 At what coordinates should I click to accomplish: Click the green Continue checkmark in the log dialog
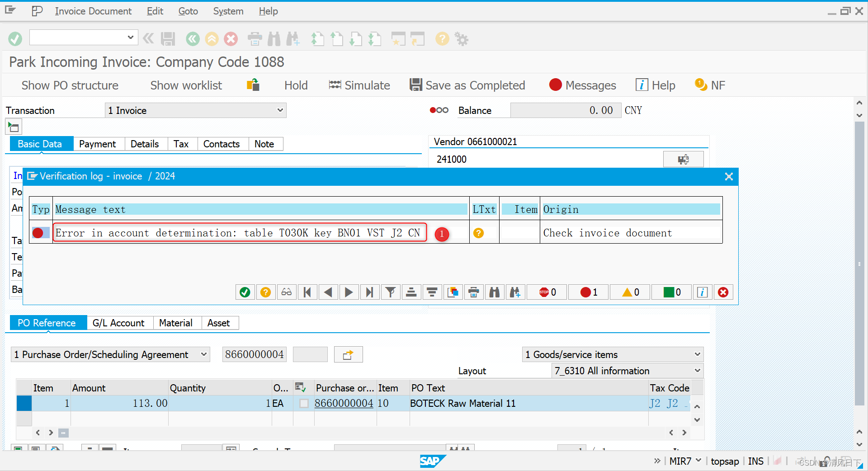click(x=245, y=292)
